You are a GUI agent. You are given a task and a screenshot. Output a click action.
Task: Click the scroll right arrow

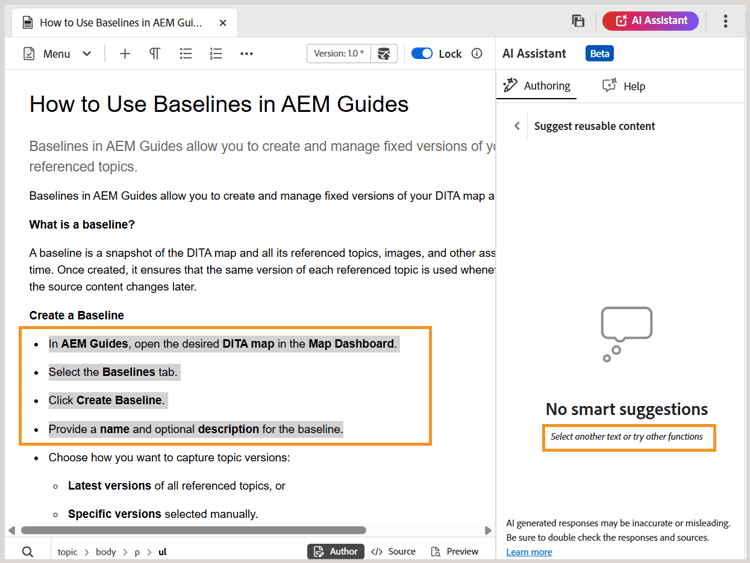[488, 530]
